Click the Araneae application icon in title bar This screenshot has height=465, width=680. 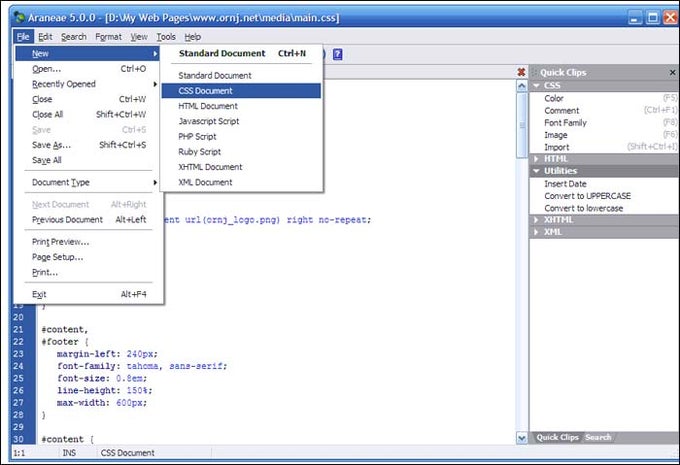tap(19, 17)
